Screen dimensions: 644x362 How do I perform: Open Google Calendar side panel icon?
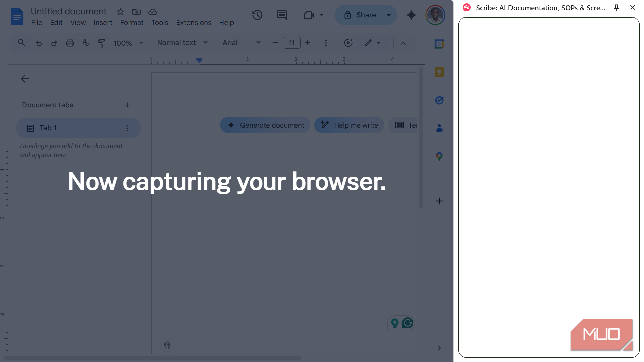point(439,44)
